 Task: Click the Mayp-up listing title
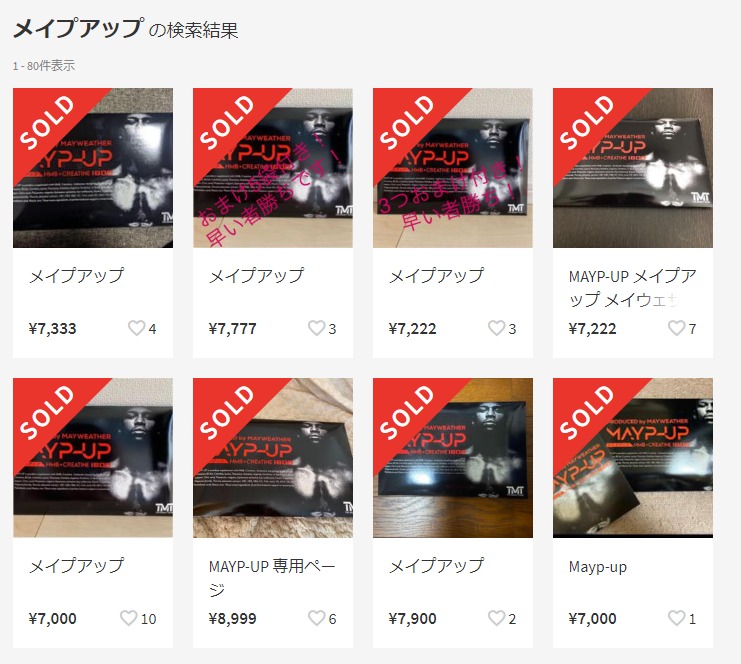click(x=598, y=567)
